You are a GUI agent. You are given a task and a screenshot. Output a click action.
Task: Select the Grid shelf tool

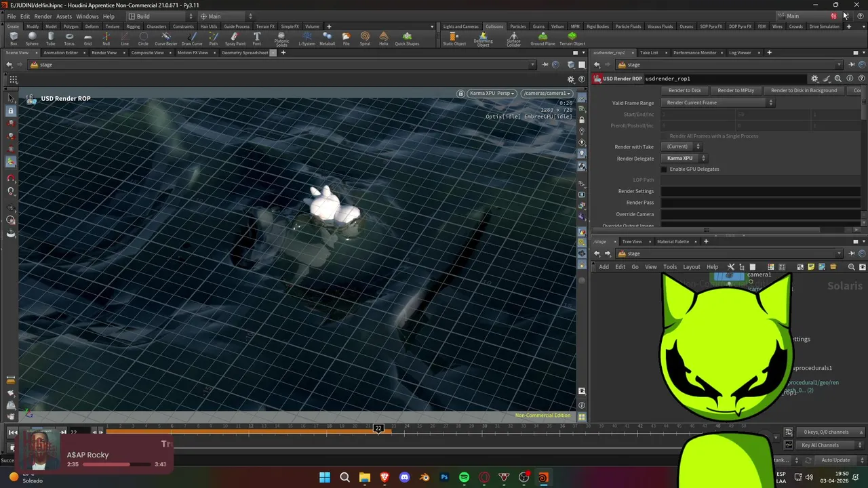tap(87, 39)
